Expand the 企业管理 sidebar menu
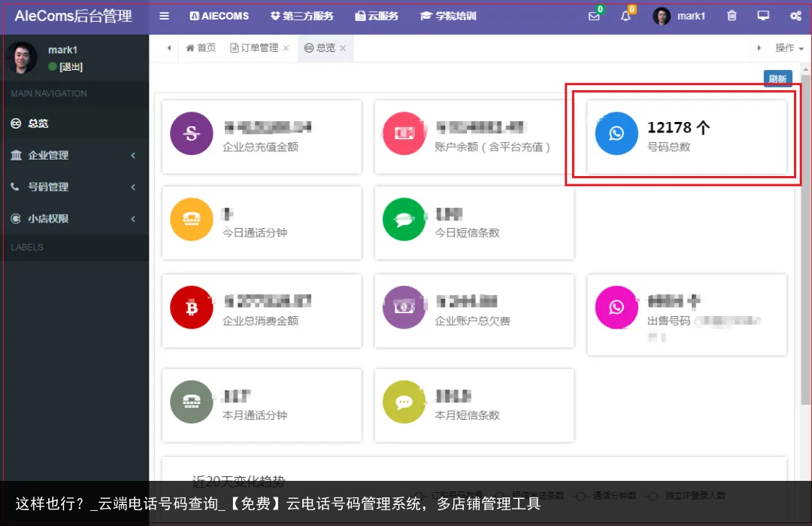The height and width of the screenshot is (526, 812). tap(74, 156)
